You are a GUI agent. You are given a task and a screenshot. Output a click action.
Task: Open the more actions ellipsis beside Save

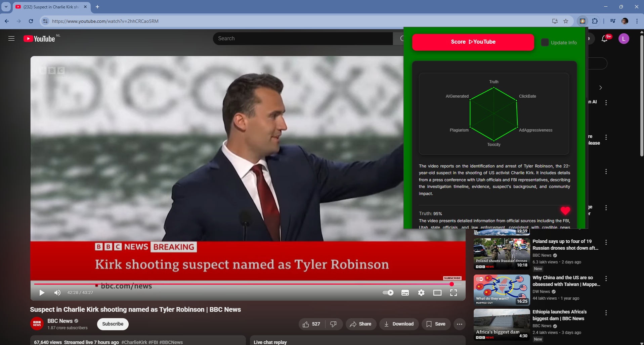click(460, 324)
